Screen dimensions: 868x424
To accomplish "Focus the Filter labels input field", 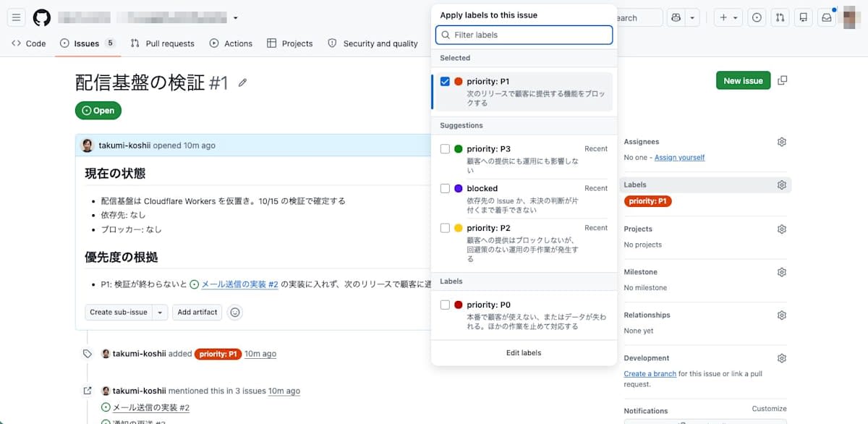I will (x=524, y=35).
